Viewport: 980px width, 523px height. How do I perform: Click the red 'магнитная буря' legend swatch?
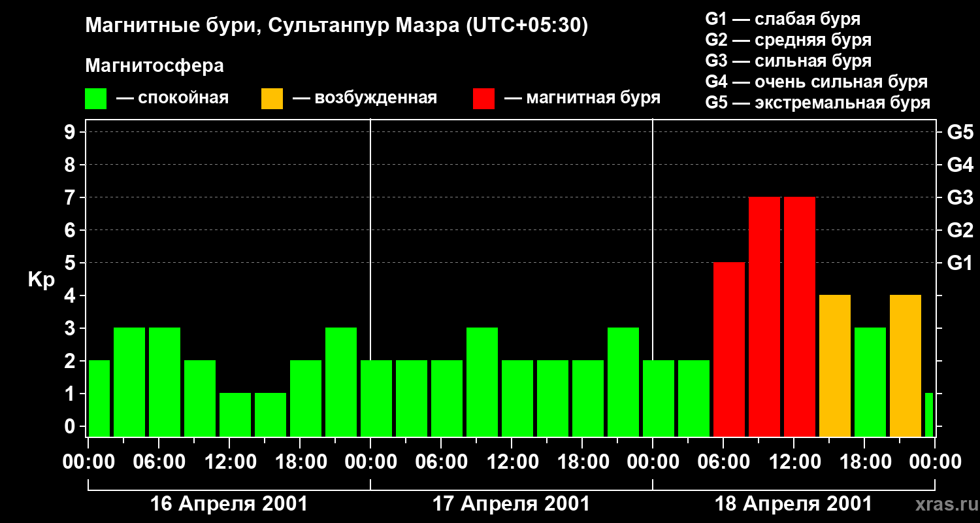point(483,99)
